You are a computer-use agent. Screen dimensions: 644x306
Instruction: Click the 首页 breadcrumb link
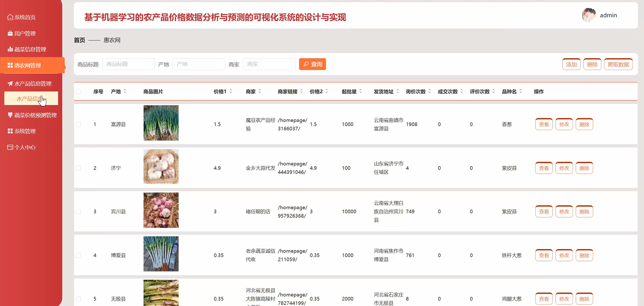(x=79, y=40)
